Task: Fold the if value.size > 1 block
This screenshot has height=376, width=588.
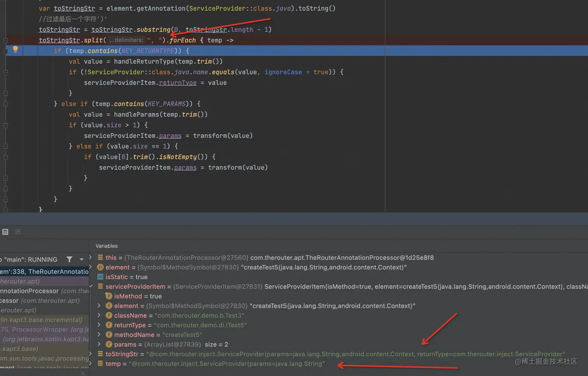Action: click(6, 125)
